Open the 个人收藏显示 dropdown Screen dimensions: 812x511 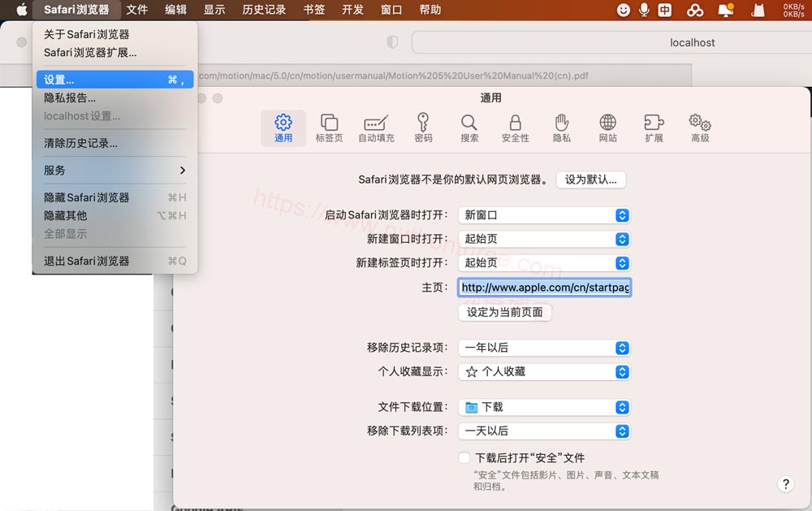point(544,371)
